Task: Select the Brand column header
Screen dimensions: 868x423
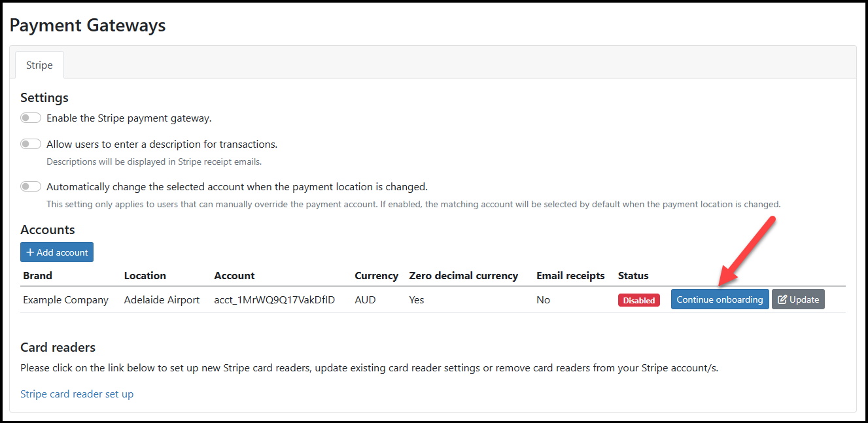Action: pos(37,276)
